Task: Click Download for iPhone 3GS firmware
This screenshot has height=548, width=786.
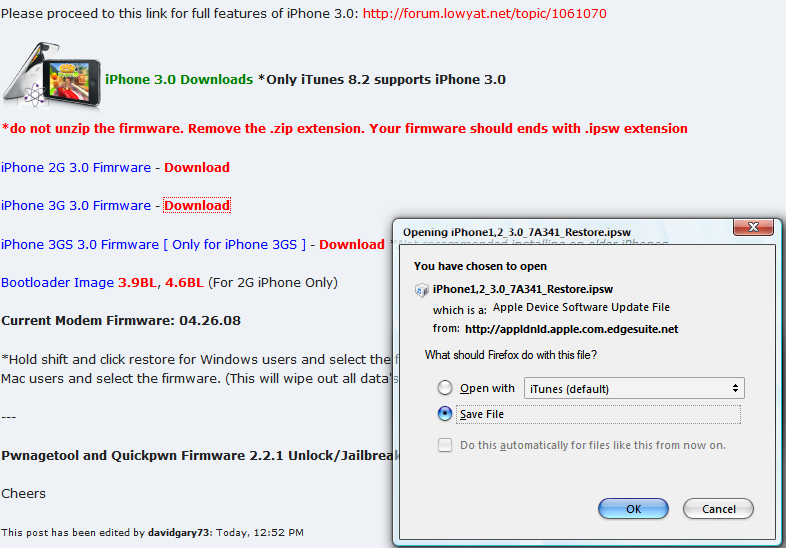Action: [x=351, y=244]
